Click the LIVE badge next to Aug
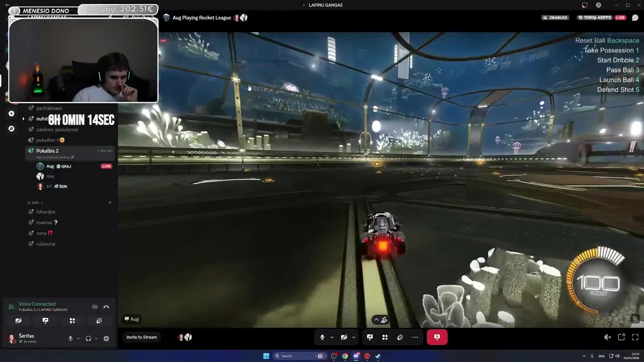The width and height of the screenshot is (644, 362). click(106, 166)
